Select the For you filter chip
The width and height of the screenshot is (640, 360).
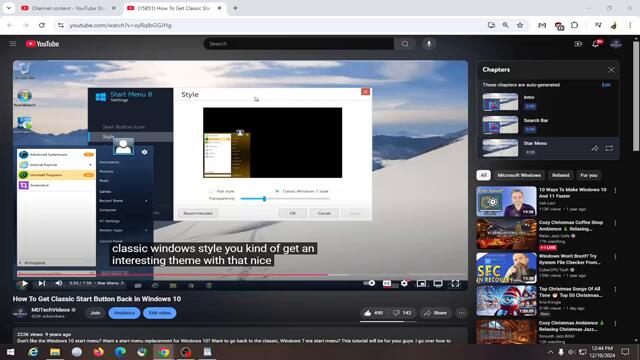pos(589,175)
